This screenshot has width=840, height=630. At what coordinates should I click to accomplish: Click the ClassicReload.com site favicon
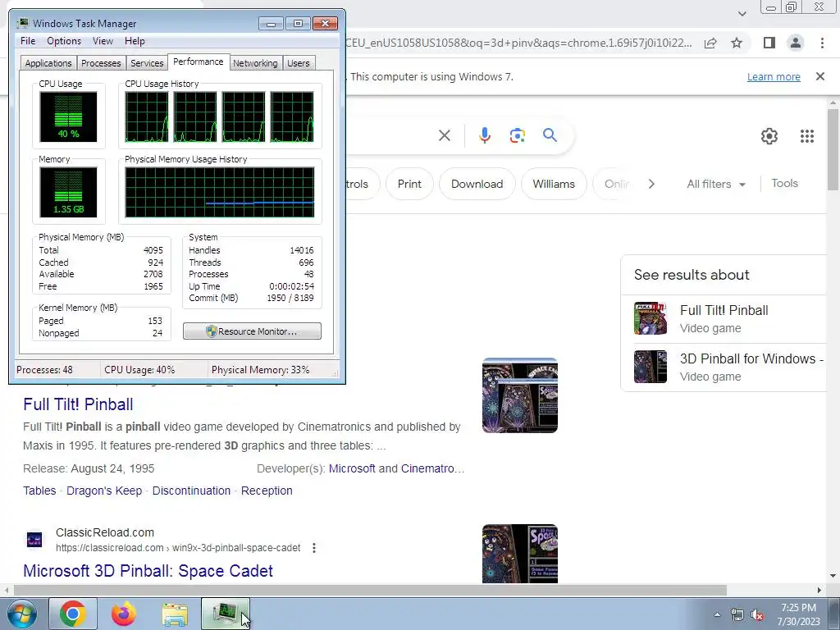pyautogui.click(x=34, y=539)
